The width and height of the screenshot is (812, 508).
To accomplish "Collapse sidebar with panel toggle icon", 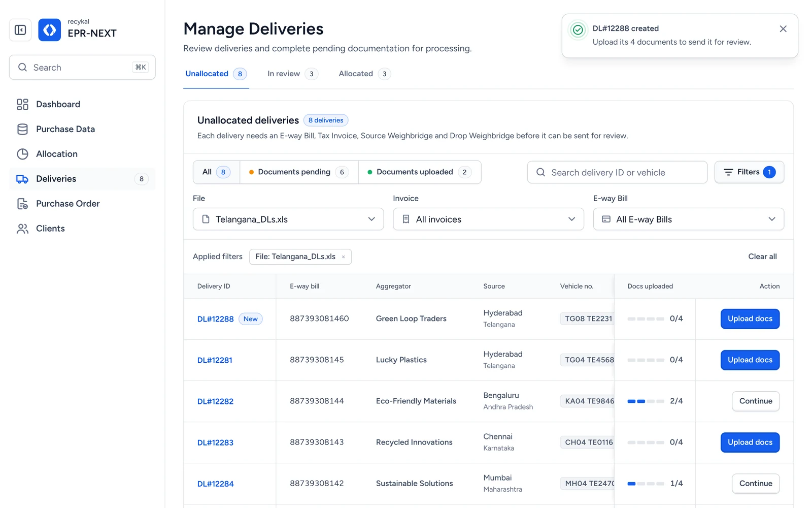I will point(20,30).
